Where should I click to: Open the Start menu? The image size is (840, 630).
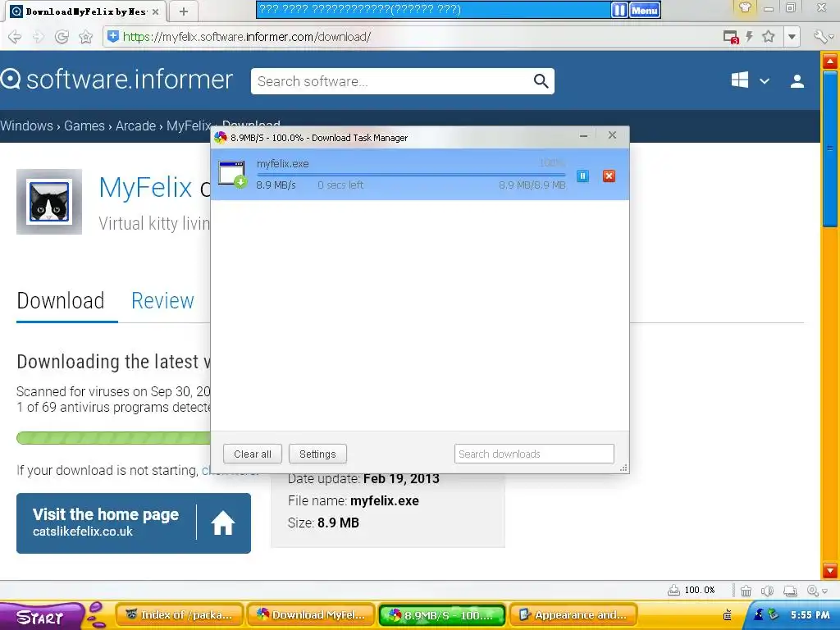click(x=40, y=617)
